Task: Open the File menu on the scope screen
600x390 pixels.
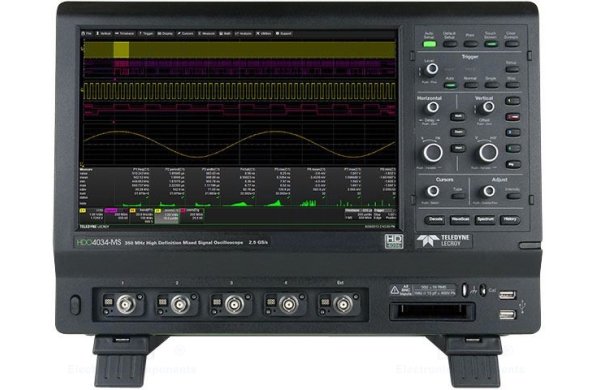Action: (x=87, y=34)
